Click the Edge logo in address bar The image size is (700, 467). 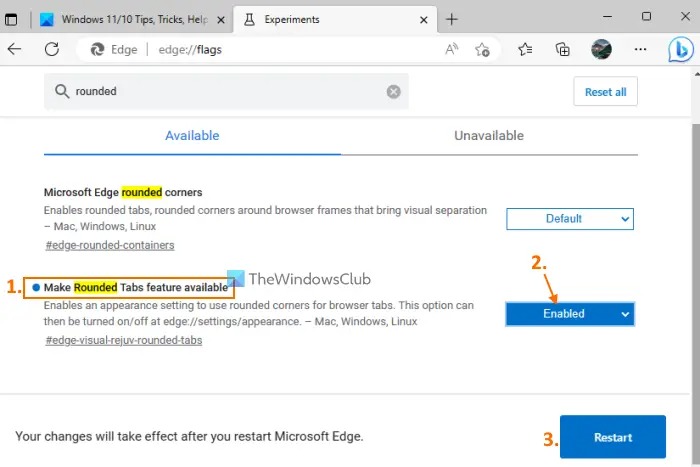coord(97,49)
